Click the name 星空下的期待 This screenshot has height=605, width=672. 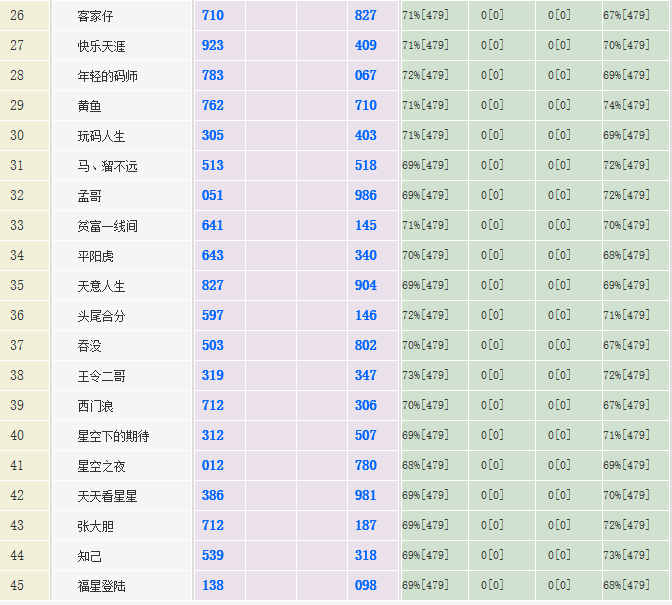(x=114, y=436)
